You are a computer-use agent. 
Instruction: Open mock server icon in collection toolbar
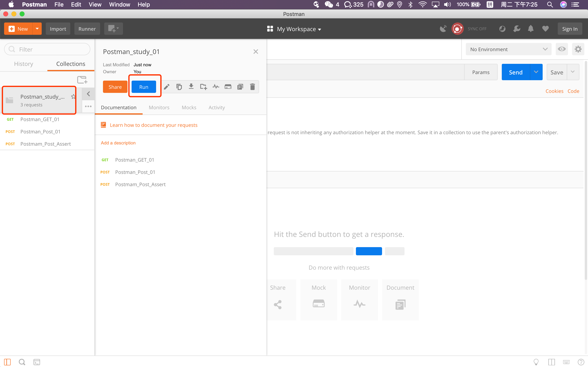coord(228,87)
